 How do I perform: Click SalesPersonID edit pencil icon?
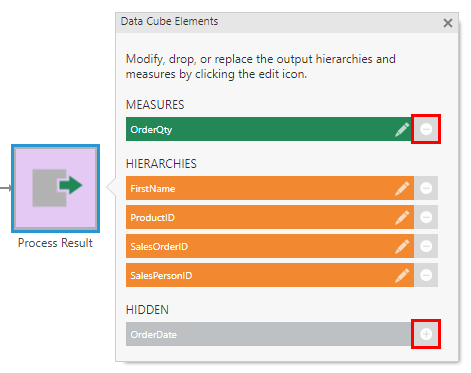[x=402, y=275]
